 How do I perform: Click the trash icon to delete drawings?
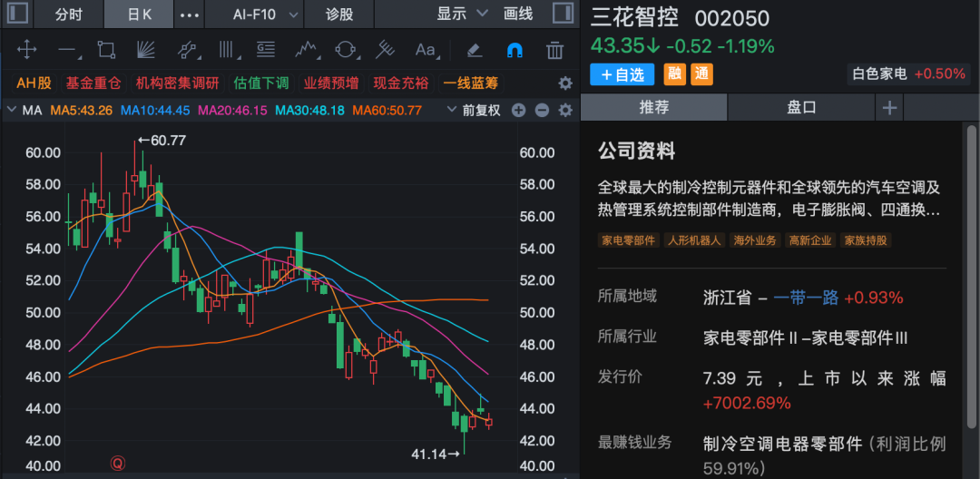[555, 50]
